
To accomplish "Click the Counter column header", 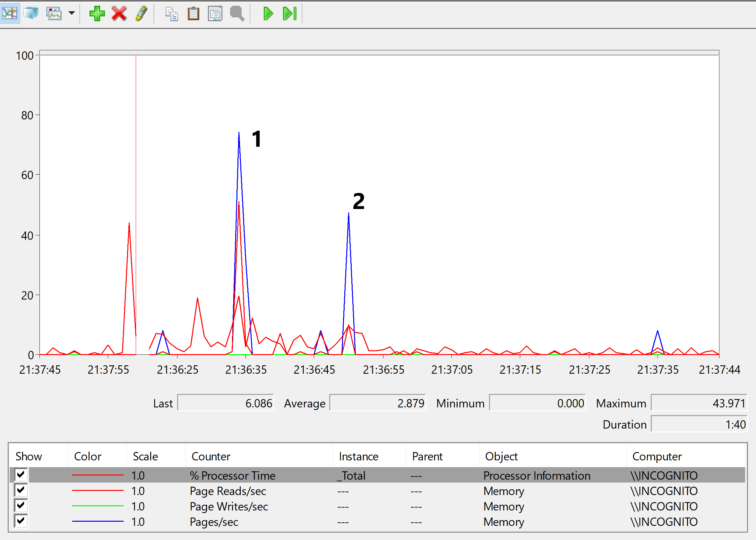I will (x=210, y=456).
